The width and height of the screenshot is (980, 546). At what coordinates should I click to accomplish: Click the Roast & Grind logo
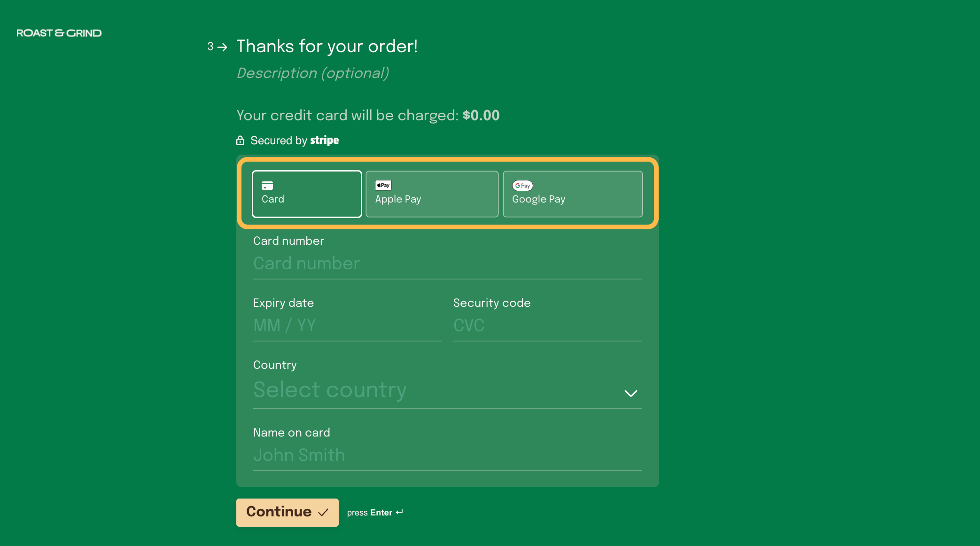click(59, 33)
